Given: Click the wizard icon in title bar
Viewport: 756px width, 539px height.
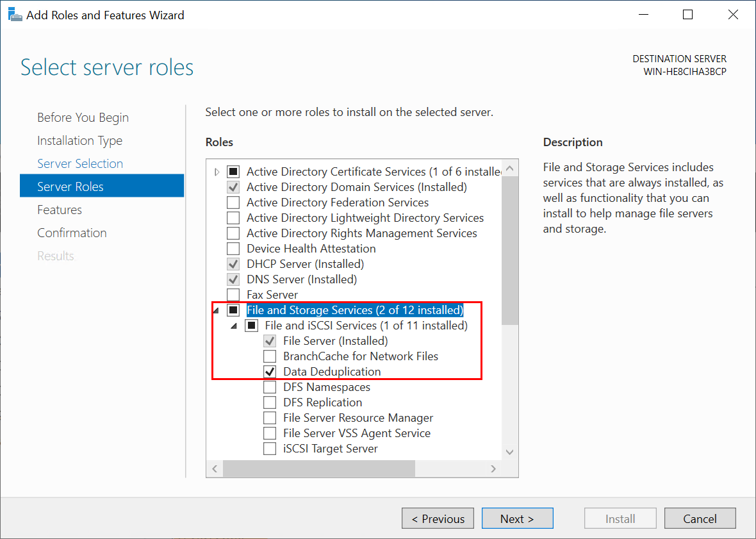Looking at the screenshot, I should pos(14,15).
